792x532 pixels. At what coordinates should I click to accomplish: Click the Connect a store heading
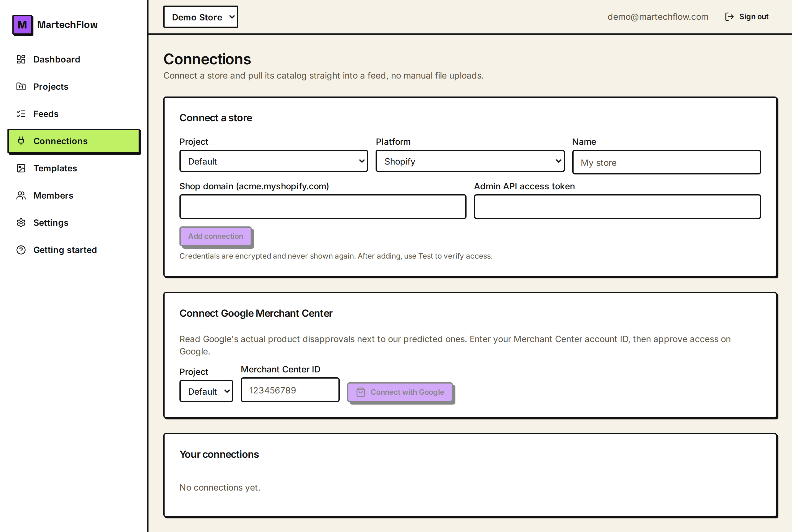click(215, 118)
